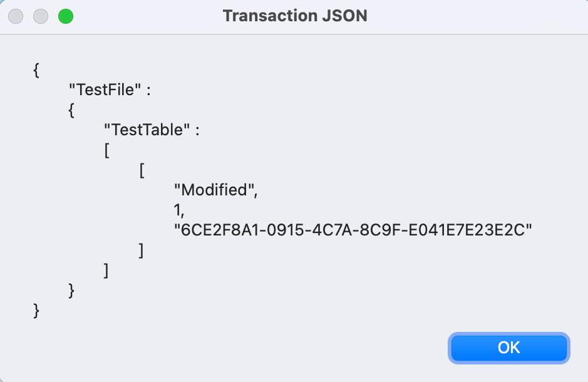
Task: Click the opening brace of the JSON
Action: [x=36, y=69]
